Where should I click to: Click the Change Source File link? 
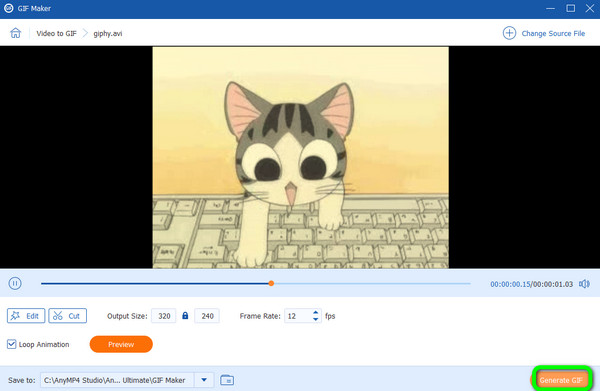pos(553,33)
